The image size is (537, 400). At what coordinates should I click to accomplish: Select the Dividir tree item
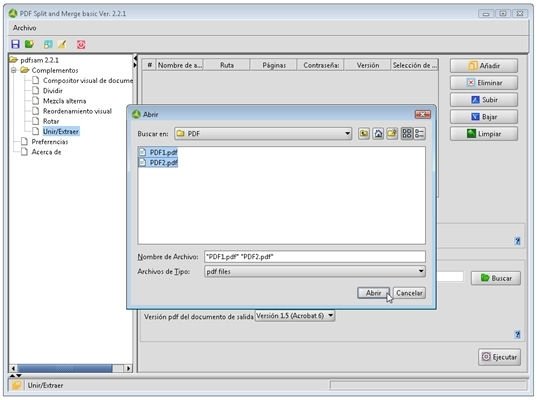point(53,91)
